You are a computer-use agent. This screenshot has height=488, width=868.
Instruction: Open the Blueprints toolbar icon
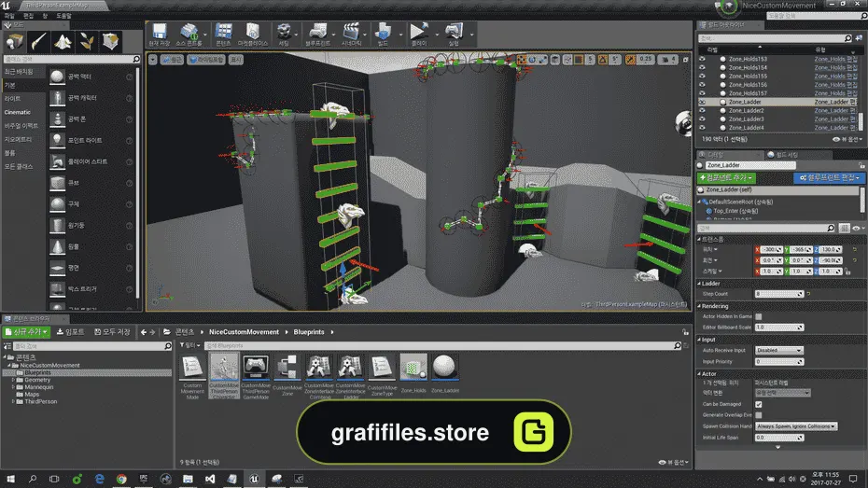(x=317, y=32)
